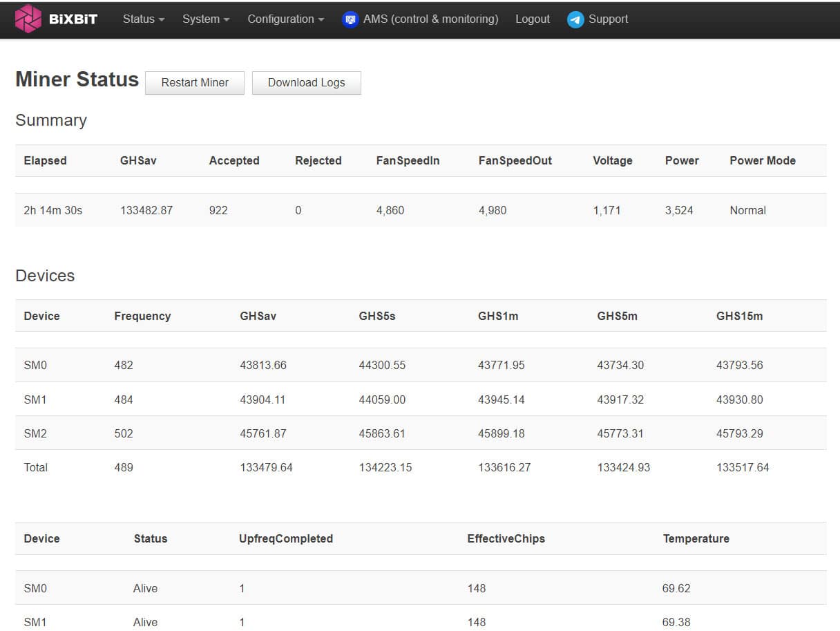Select the SM0 row in Devices table
The height and width of the screenshot is (631, 840).
pyautogui.click(x=35, y=365)
